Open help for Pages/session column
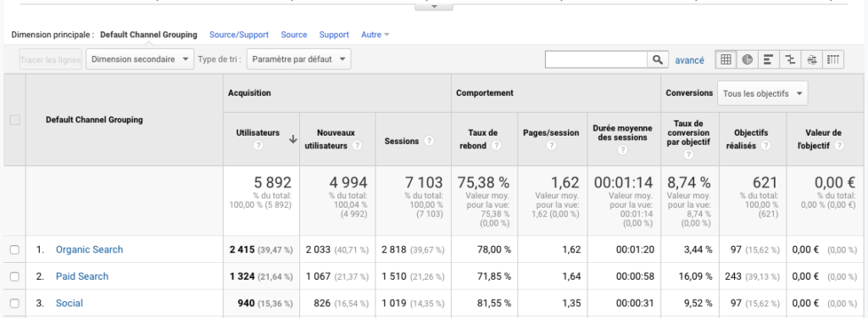The height and width of the screenshot is (318, 868). tap(551, 146)
